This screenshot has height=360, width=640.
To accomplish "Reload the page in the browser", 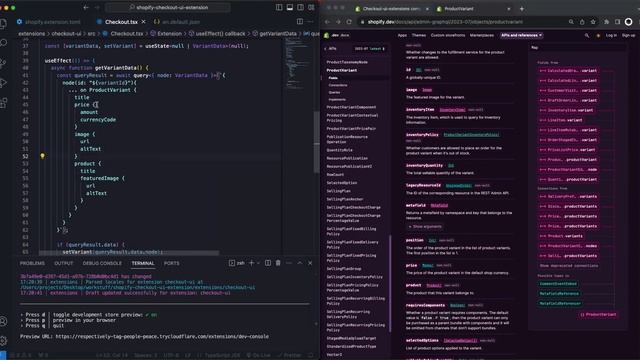I will [349, 22].
